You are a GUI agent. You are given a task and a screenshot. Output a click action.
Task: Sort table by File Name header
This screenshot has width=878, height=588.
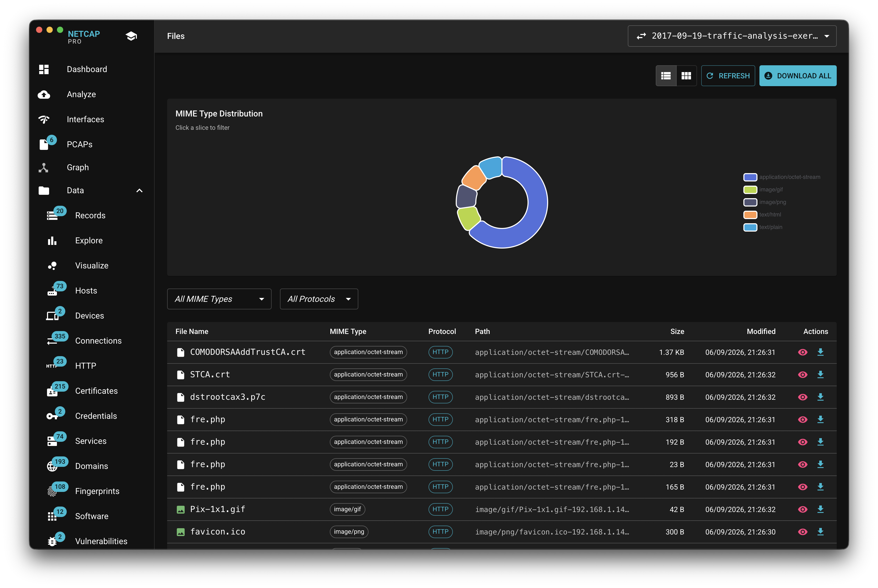pyautogui.click(x=192, y=332)
